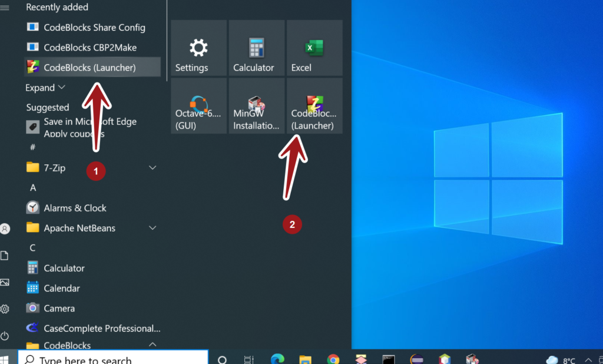603x364 pixels.
Task: Open CodeBlocks Share Config entry
Action: tap(94, 28)
